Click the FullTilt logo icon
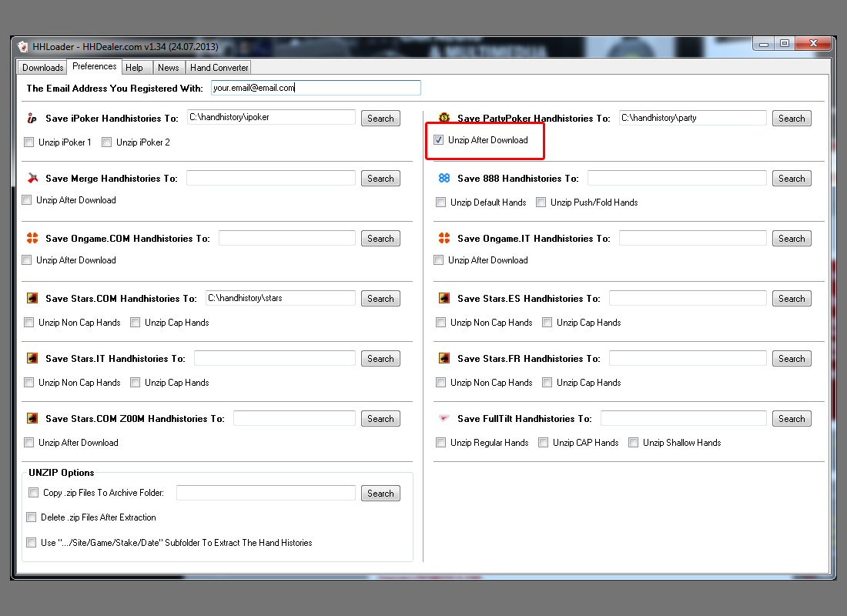Screen dimensions: 847x616 click(444, 419)
